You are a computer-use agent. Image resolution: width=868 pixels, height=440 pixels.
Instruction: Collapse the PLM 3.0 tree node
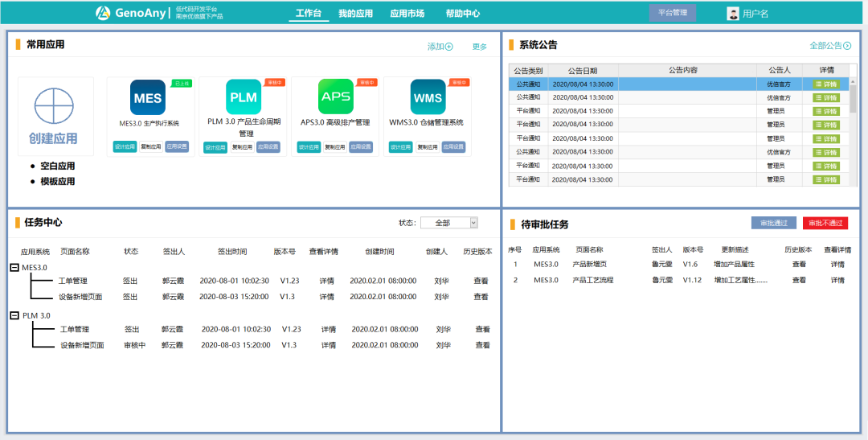pos(14,315)
